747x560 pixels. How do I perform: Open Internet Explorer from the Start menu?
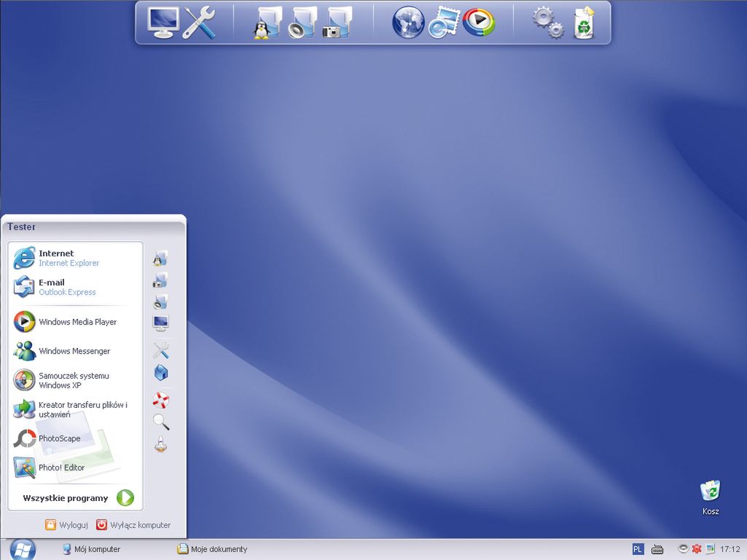(75, 258)
